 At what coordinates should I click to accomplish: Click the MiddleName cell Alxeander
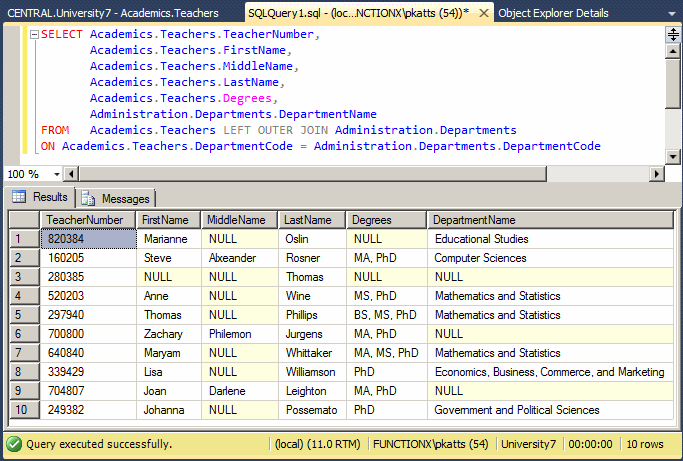240,258
